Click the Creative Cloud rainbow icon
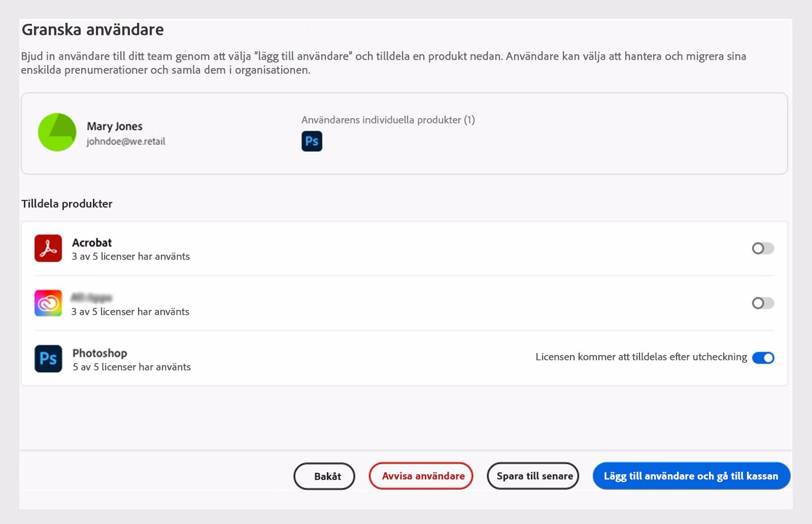 [x=48, y=303]
